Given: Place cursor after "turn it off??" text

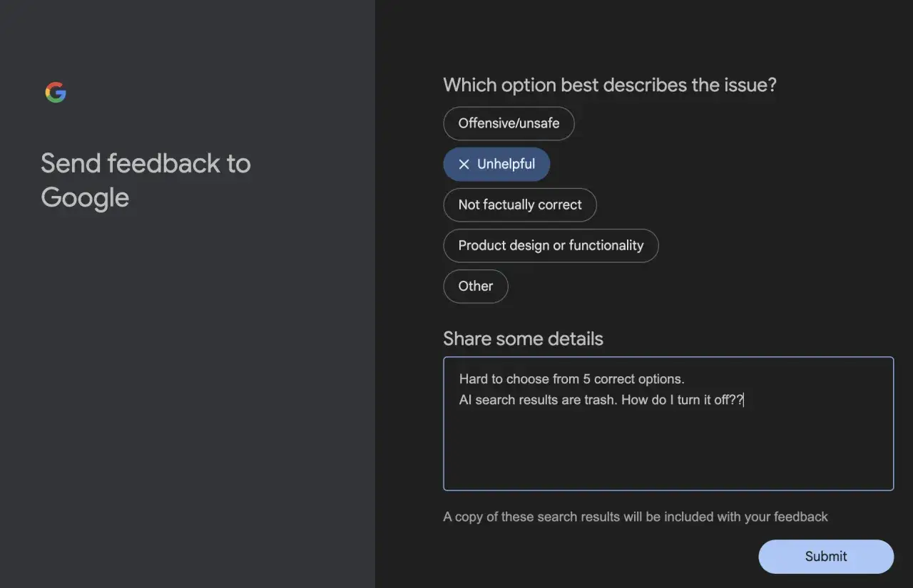Looking at the screenshot, I should (x=744, y=400).
